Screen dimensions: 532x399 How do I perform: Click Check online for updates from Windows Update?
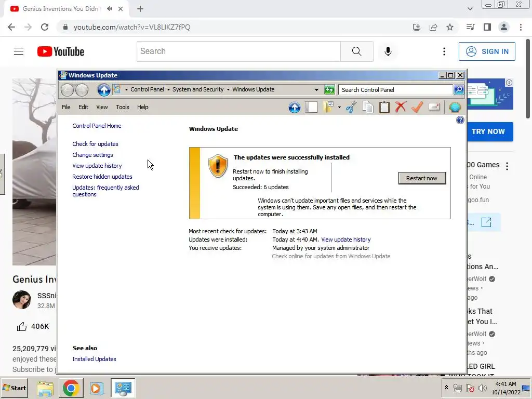click(331, 256)
